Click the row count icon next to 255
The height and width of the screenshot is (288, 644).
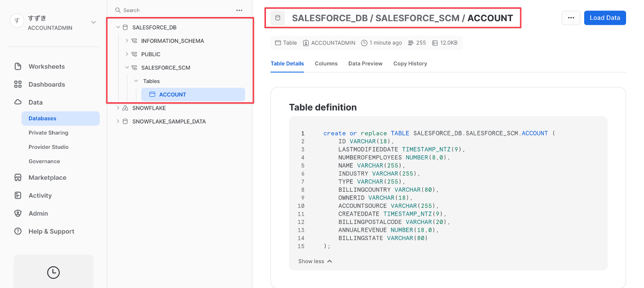[411, 43]
